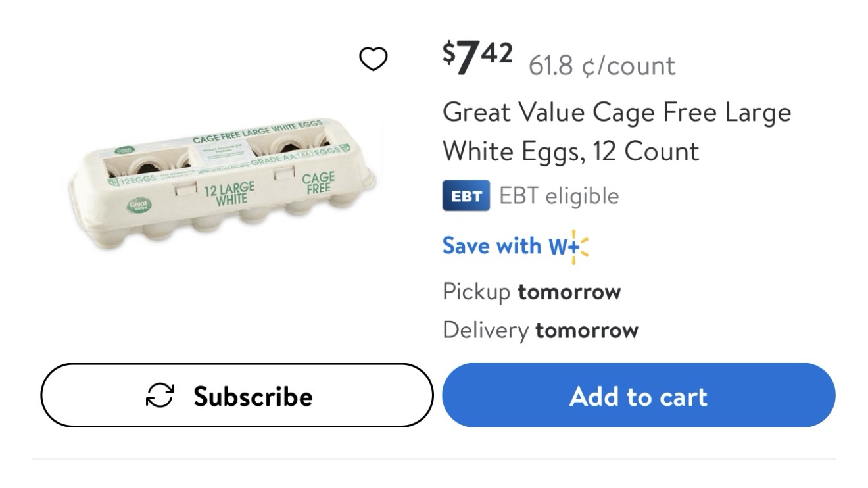Click the White Eggs, 12 Count text
Image resolution: width=868 pixels, height=488 pixels.
pos(570,151)
